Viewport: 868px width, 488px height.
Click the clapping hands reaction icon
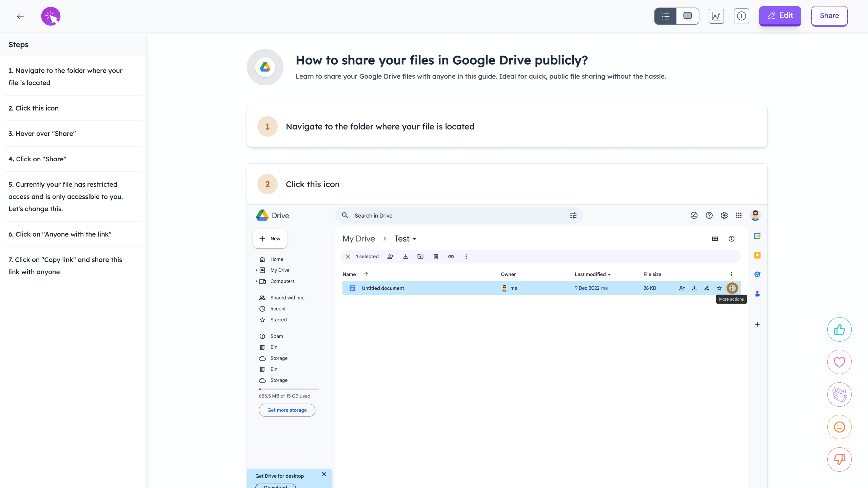click(x=839, y=394)
